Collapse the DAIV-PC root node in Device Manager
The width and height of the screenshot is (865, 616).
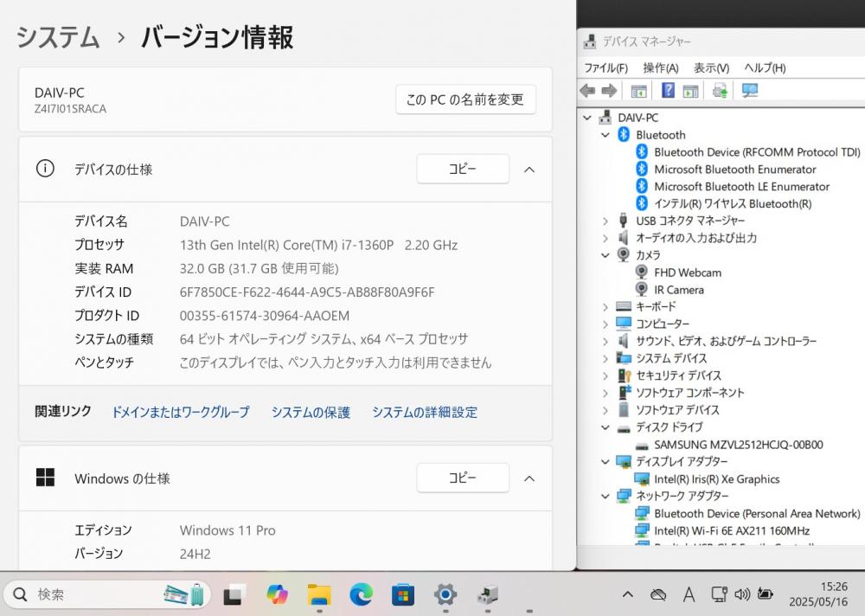click(x=587, y=118)
